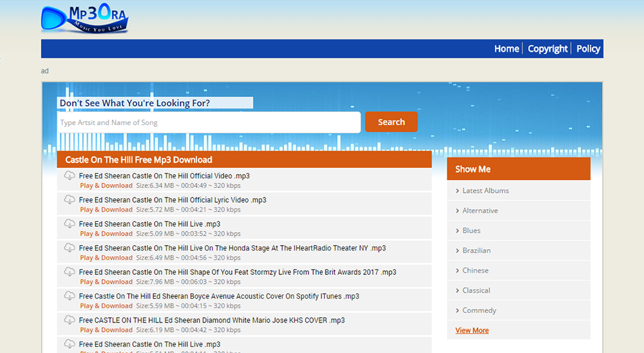This screenshot has width=644, height=353.
Task: Open title 'Free Ed Sheeran Castle On The Hill Official Video .mp3'
Action: [164, 176]
